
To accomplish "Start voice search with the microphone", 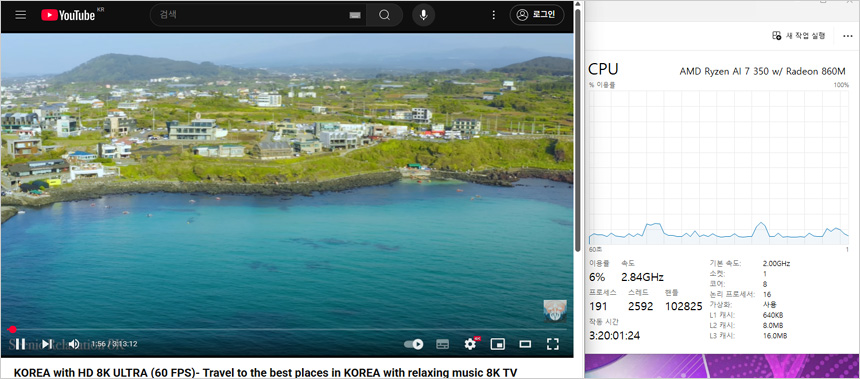I will tap(423, 15).
